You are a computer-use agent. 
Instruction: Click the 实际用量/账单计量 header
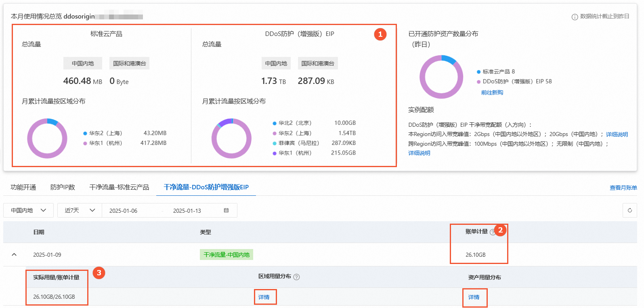click(56, 277)
